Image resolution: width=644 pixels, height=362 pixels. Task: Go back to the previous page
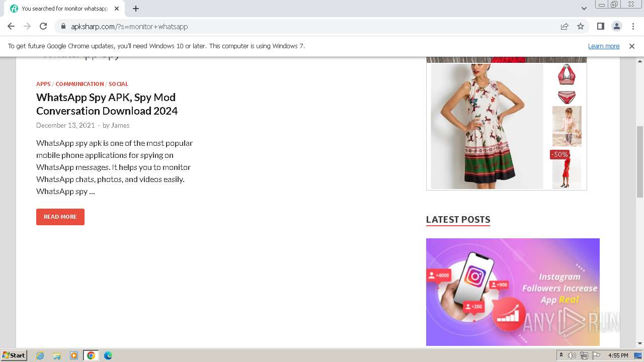coord(11,26)
